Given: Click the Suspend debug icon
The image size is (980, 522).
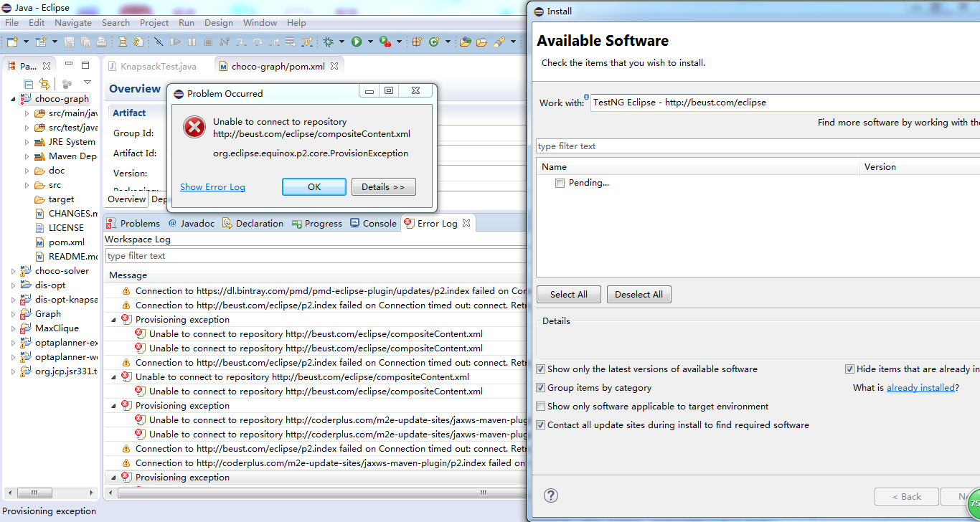Looking at the screenshot, I should [x=192, y=42].
